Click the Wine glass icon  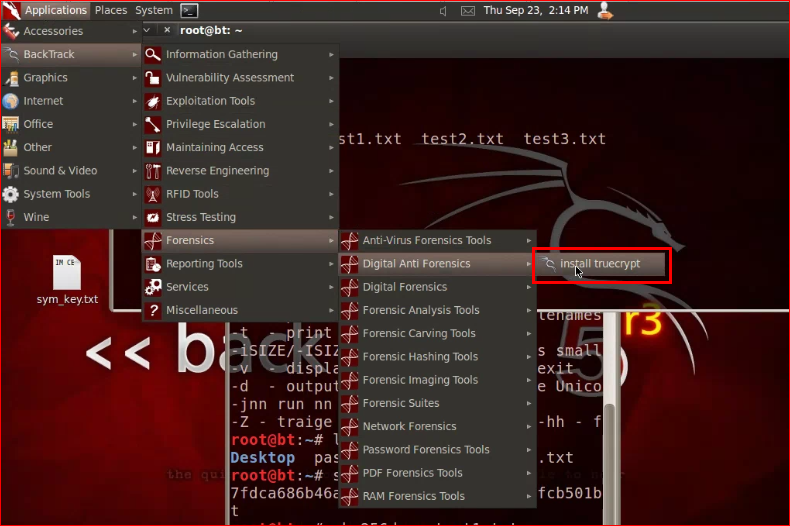coord(11,217)
